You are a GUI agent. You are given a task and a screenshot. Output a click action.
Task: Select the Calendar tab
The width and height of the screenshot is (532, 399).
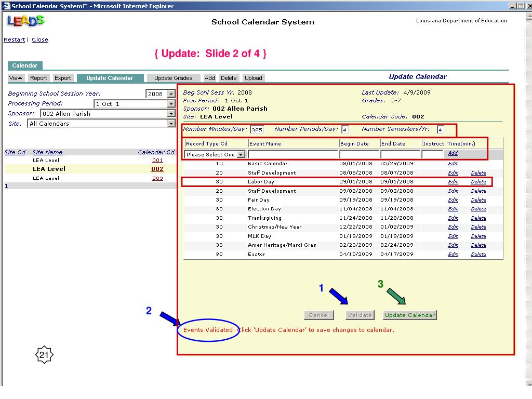[x=25, y=65]
